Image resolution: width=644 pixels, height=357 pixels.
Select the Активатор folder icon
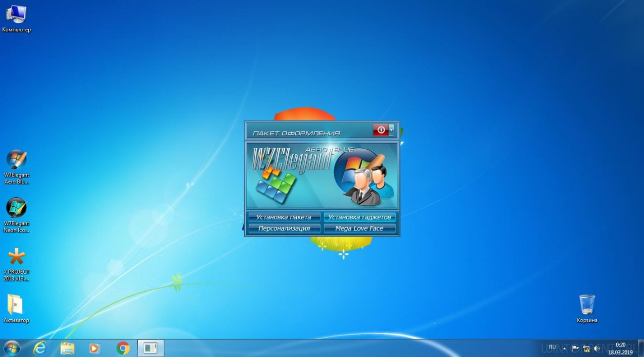pos(16,308)
